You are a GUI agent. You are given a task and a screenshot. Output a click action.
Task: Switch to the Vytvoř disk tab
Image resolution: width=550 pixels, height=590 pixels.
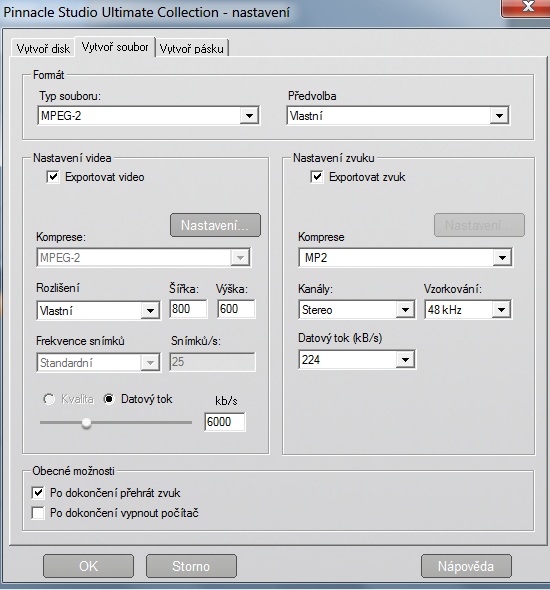point(43,48)
